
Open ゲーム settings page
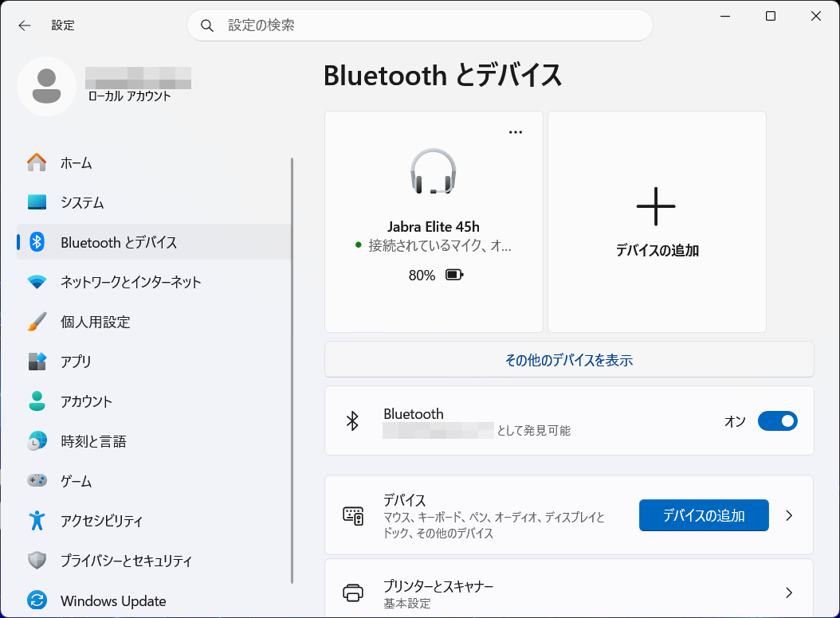click(155, 480)
